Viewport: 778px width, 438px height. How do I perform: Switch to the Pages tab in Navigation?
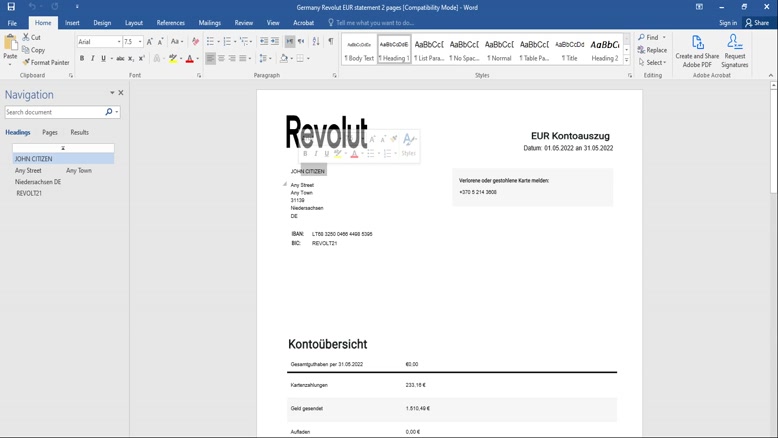point(49,132)
